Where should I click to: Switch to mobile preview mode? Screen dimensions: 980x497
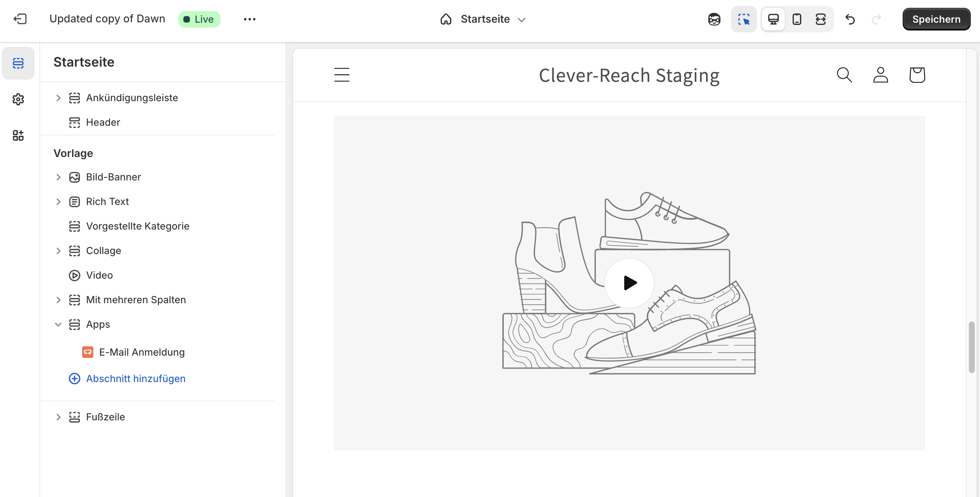pyautogui.click(x=797, y=19)
